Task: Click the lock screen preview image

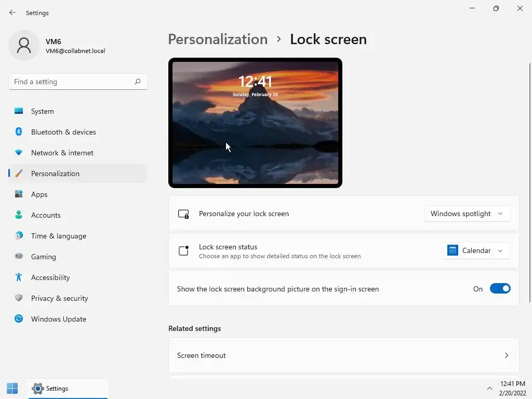Action: (255, 123)
